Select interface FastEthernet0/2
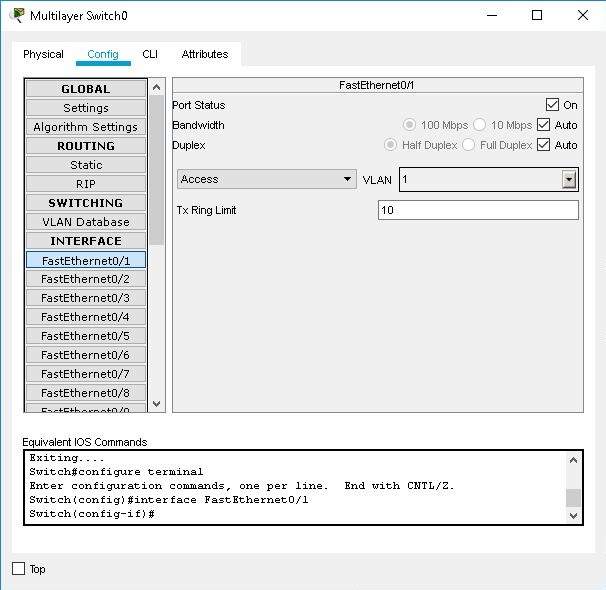This screenshot has height=590, width=606. click(x=86, y=279)
